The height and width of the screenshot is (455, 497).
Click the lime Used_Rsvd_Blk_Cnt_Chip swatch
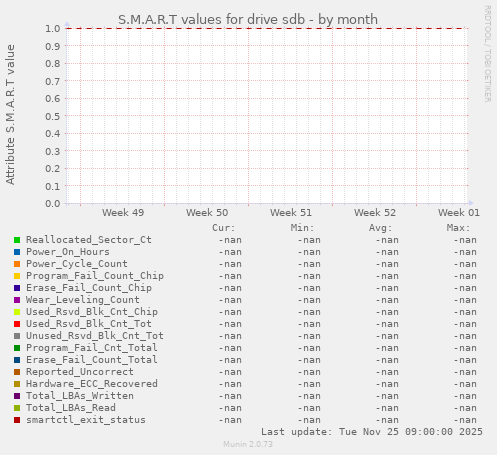click(x=17, y=312)
